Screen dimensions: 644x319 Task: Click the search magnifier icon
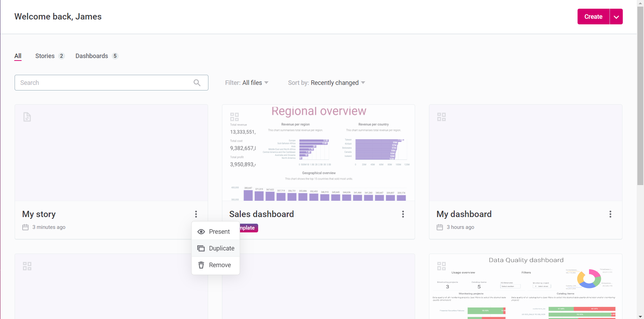point(197,83)
